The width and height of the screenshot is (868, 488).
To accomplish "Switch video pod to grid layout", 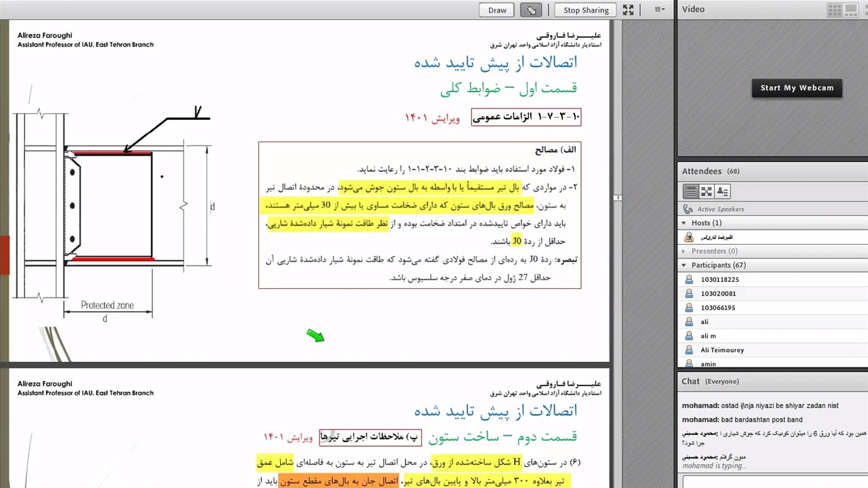I will [834, 9].
